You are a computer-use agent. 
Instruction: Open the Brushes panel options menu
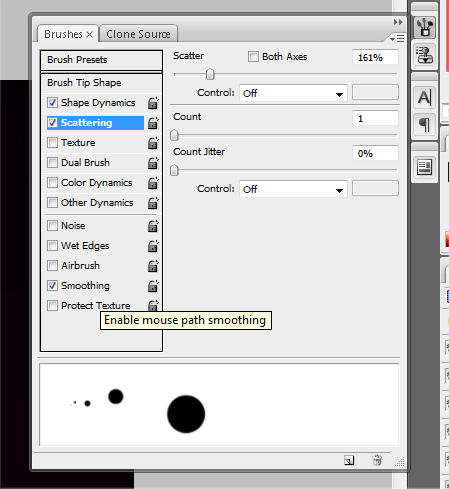398,39
